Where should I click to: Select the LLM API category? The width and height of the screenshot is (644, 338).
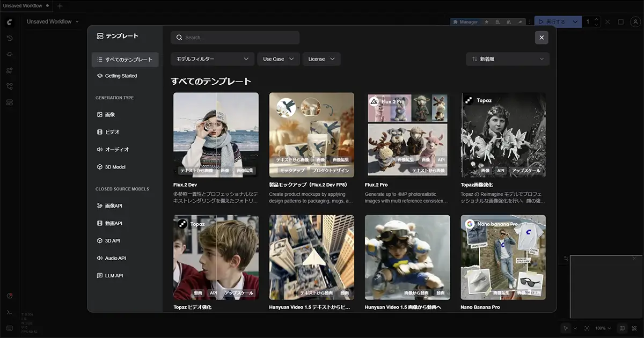pyautogui.click(x=113, y=275)
